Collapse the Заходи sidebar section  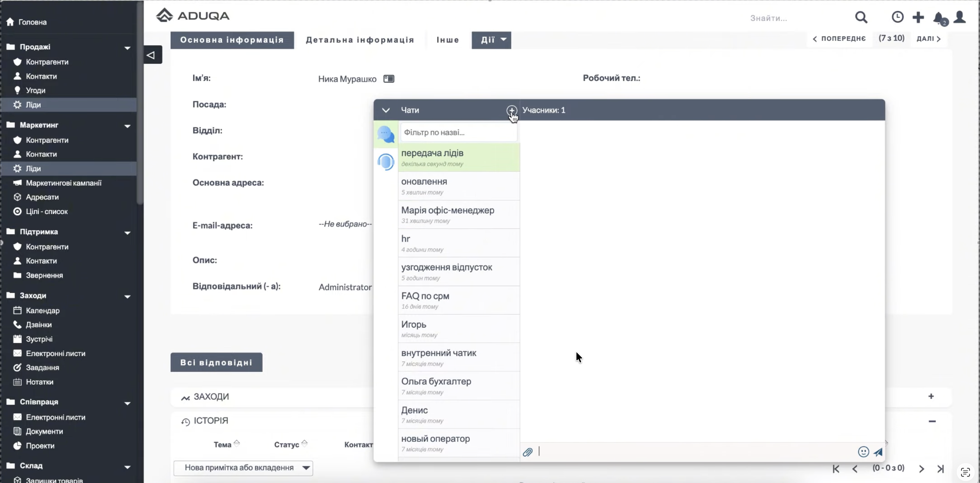[x=128, y=297]
